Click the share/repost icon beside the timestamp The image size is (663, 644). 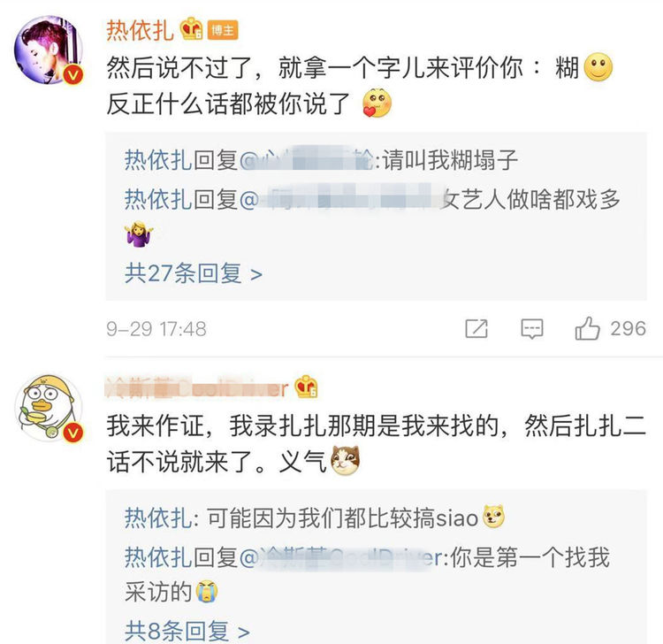476,329
